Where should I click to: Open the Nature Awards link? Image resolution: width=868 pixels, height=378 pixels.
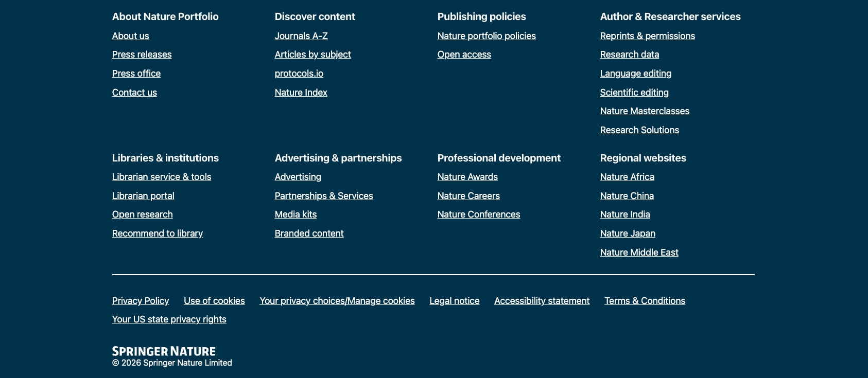tap(467, 177)
